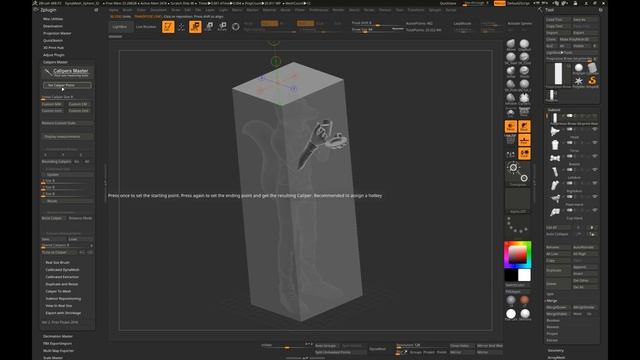This screenshot has width=640, height=360.
Task: Click the Transpose stroke icon
Action: tap(518, 173)
